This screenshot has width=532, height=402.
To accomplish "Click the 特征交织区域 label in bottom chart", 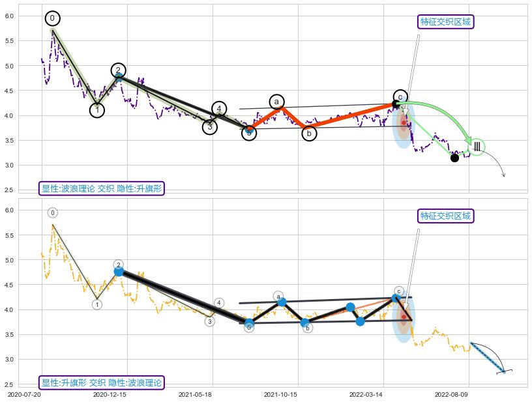I will point(445,216).
